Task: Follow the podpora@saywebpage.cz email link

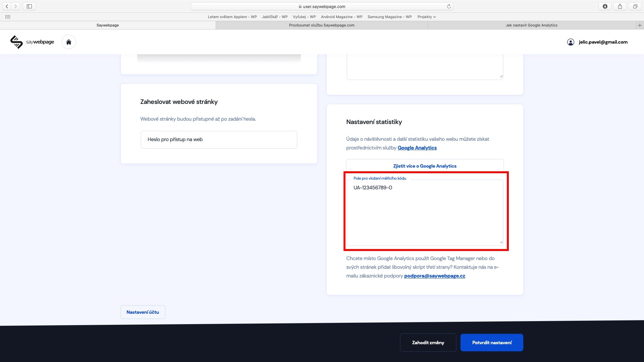Action: pos(434,276)
